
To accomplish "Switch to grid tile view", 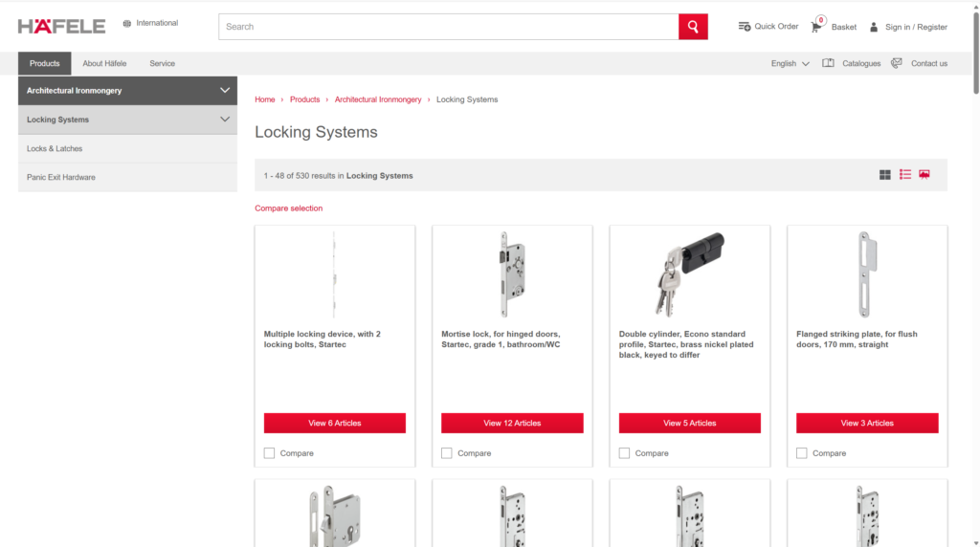I will tap(885, 175).
